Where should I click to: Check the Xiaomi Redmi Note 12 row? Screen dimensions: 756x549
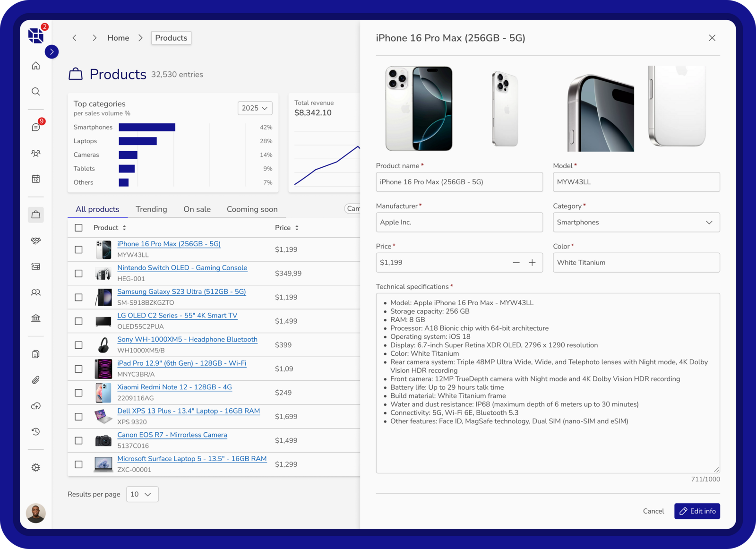click(78, 393)
